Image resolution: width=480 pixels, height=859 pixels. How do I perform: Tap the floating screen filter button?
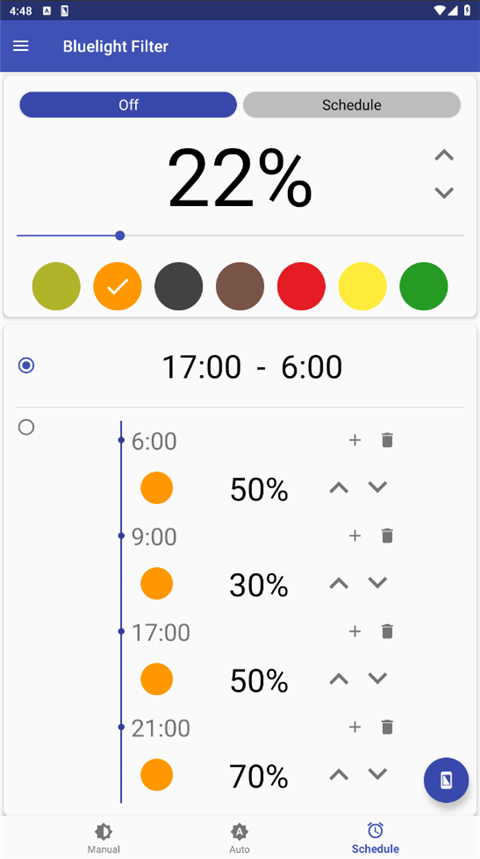point(446,780)
